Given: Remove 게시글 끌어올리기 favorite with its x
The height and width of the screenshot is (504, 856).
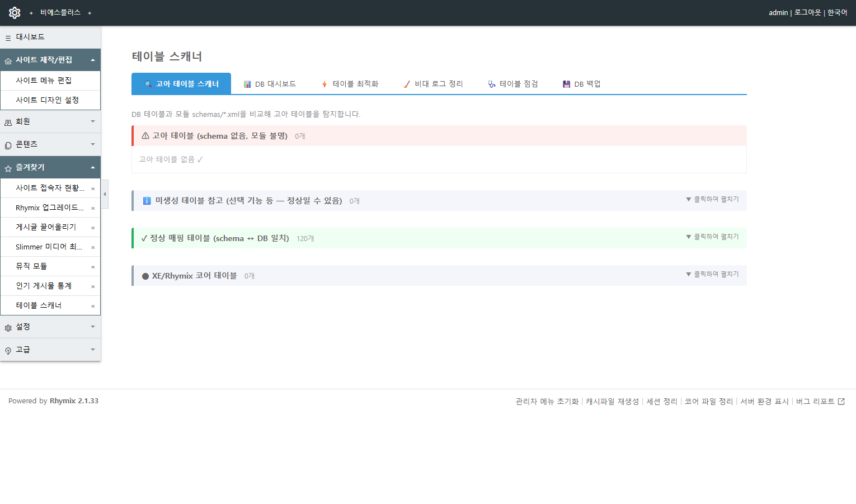Looking at the screenshot, I should (x=93, y=228).
